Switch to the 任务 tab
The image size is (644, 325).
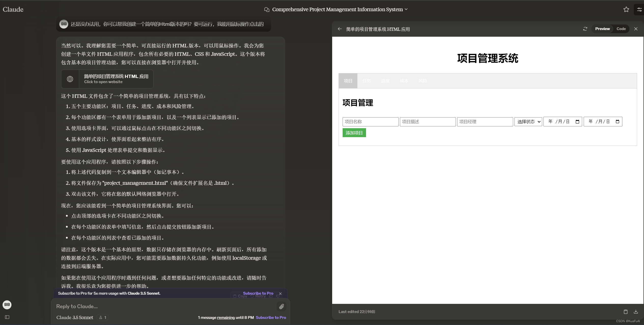click(367, 81)
